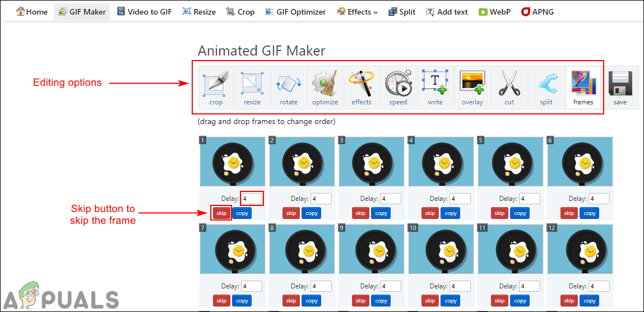The width and height of the screenshot is (644, 312).
Task: Switch to the APNG tab
Action: click(537, 12)
